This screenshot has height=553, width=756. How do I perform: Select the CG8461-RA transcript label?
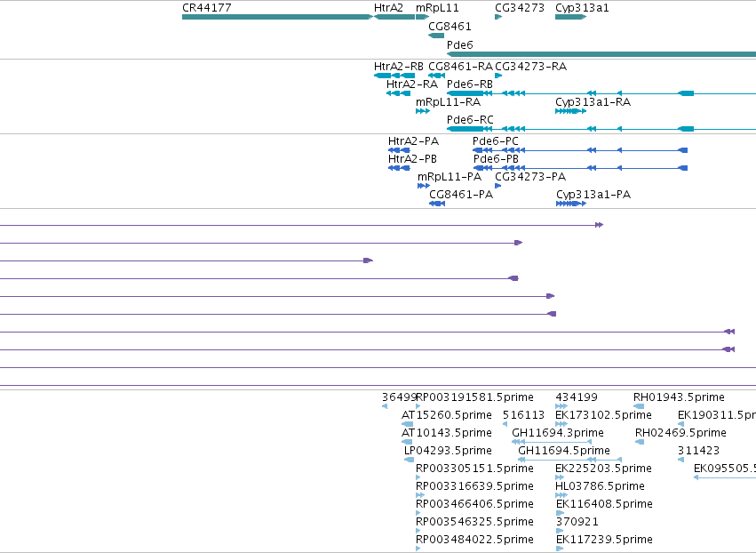pyautogui.click(x=461, y=66)
